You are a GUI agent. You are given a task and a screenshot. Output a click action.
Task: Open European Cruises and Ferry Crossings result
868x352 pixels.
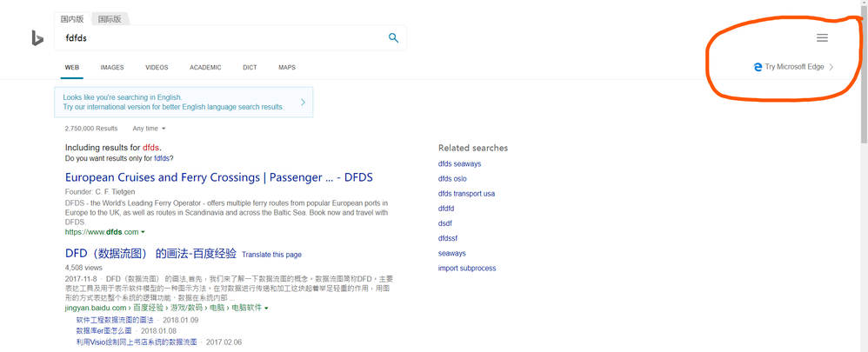click(219, 177)
